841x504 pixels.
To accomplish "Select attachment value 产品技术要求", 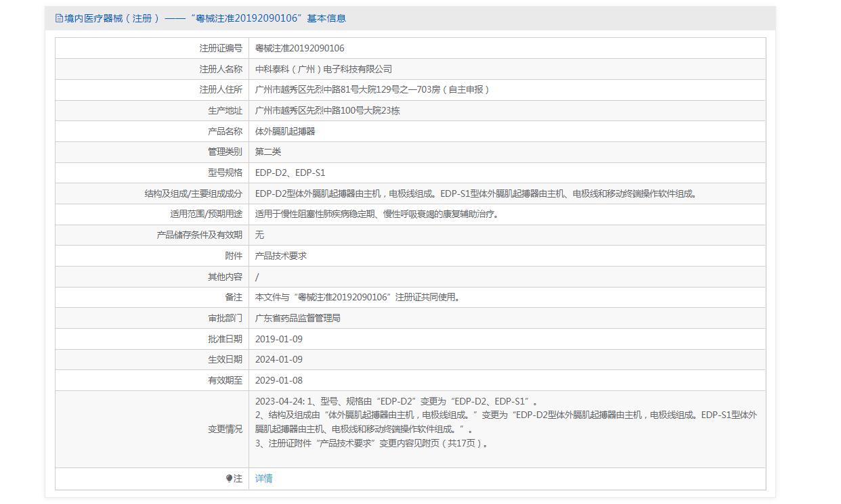I will click(x=281, y=256).
